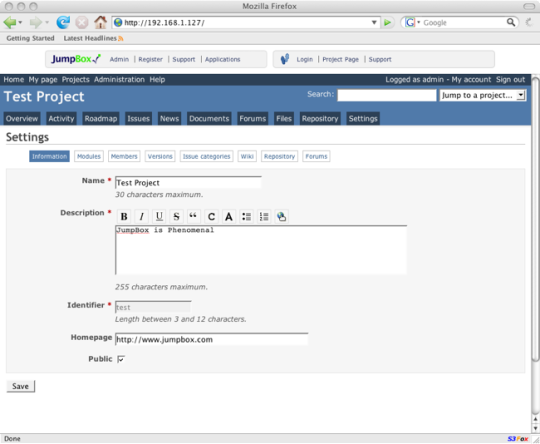The width and height of the screenshot is (540, 444).
Task: Open the Wiki settings tab
Action: (x=247, y=156)
